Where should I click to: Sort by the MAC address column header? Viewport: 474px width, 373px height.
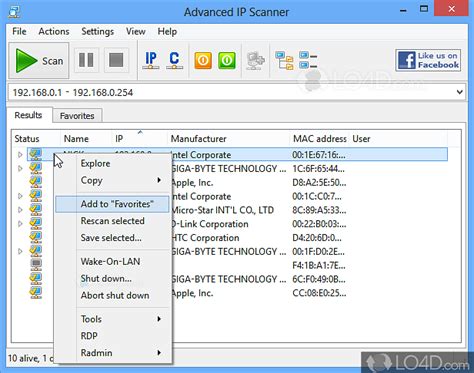319,139
